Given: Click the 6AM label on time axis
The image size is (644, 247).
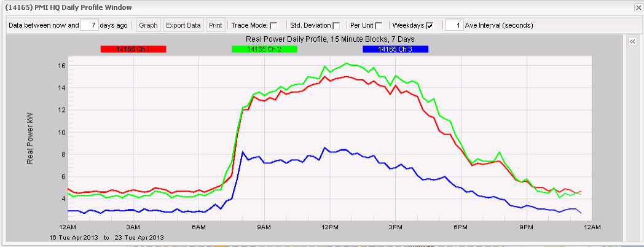Looking at the screenshot, I should tap(198, 227).
